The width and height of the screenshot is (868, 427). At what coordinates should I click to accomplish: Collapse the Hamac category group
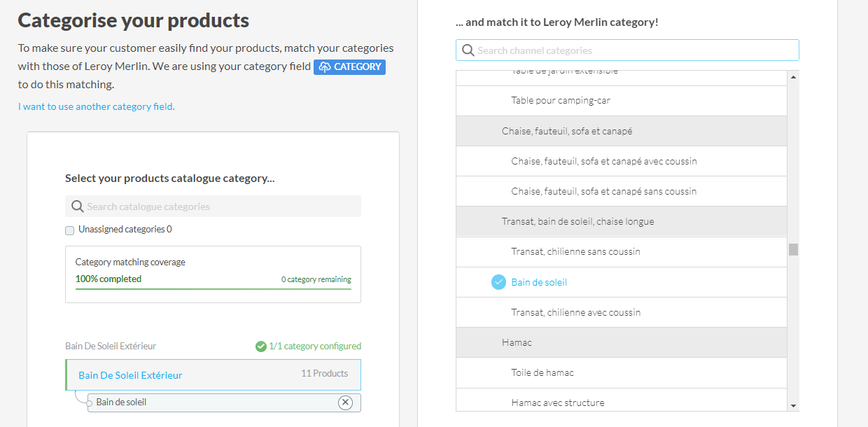click(x=517, y=343)
